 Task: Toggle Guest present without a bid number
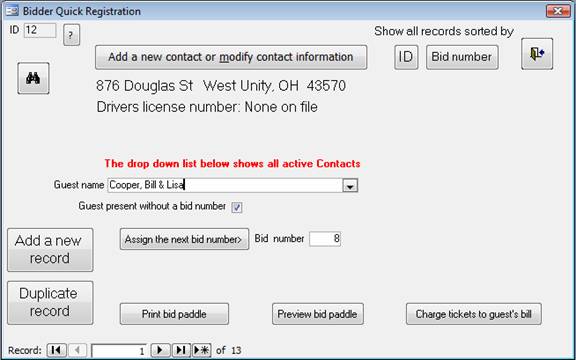pyautogui.click(x=237, y=208)
